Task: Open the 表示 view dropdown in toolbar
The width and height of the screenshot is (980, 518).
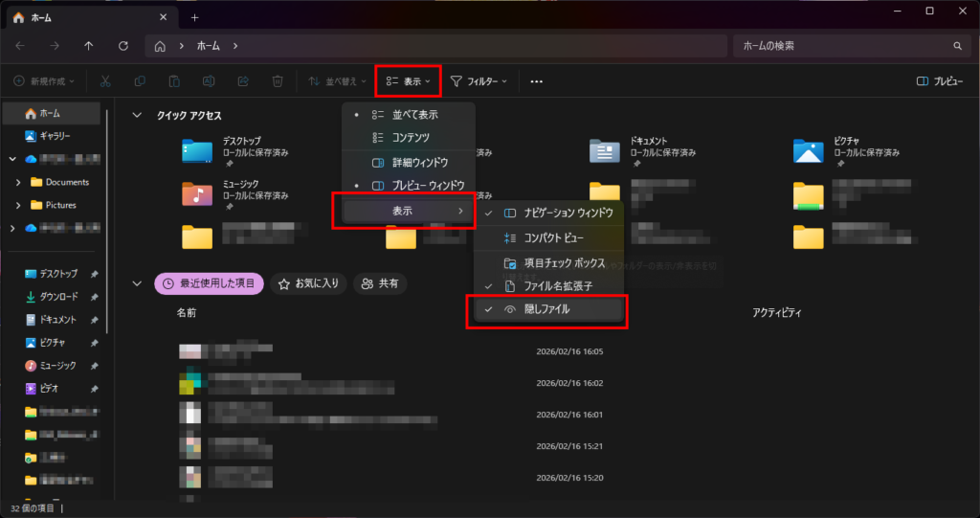Action: pyautogui.click(x=408, y=81)
